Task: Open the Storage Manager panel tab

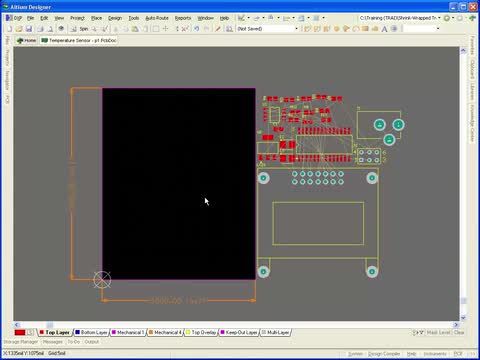Action: pos(21,342)
